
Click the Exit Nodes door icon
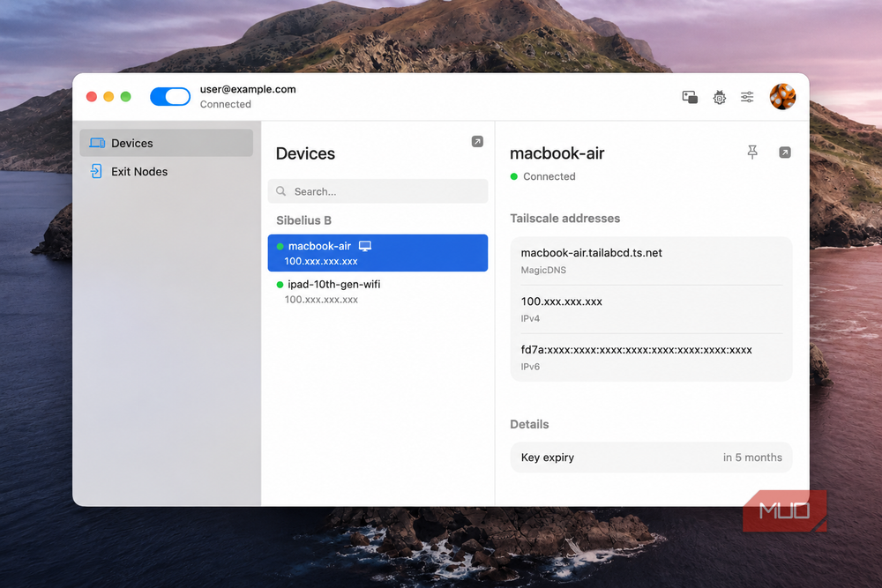point(96,171)
